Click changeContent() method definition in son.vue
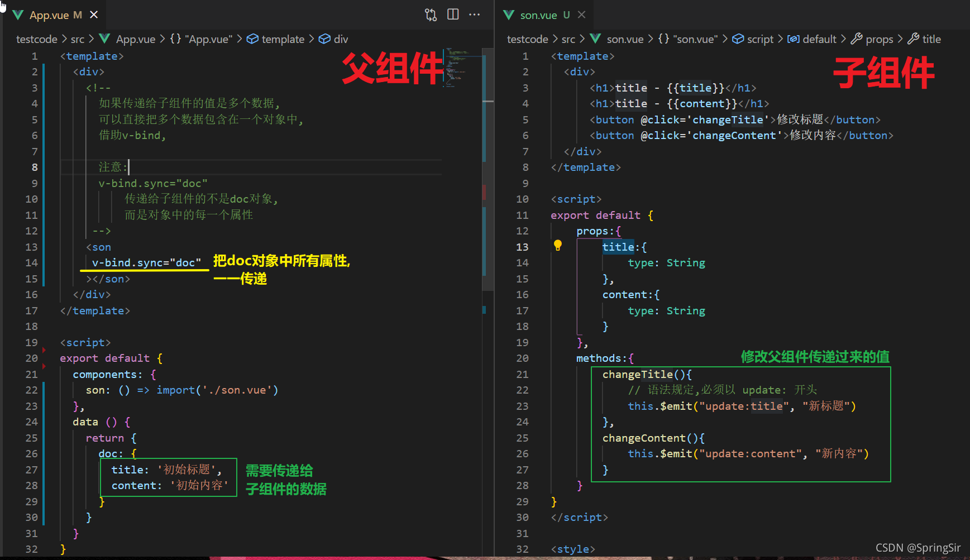Screen dimensions: 970x560 [653, 438]
